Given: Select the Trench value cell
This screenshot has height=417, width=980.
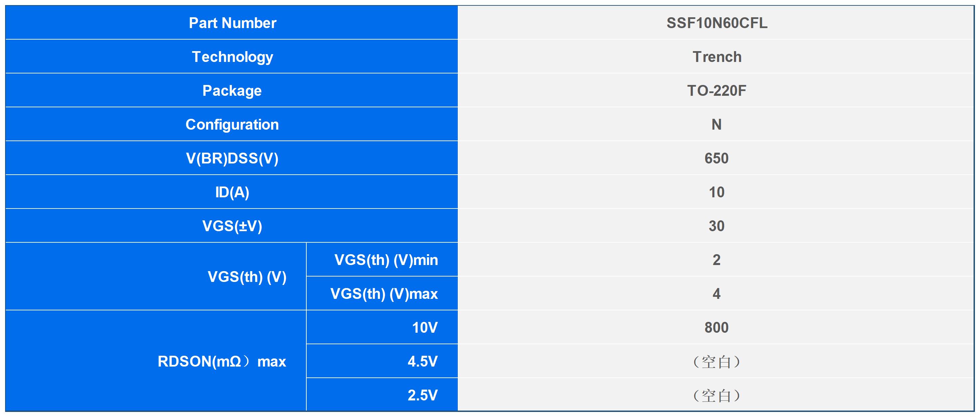Looking at the screenshot, I should coord(716,57).
